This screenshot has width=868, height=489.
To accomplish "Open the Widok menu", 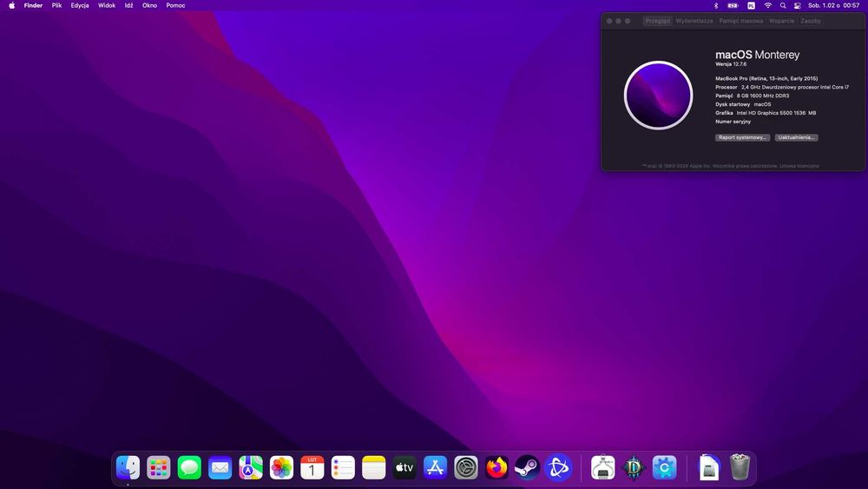I will [x=106, y=5].
